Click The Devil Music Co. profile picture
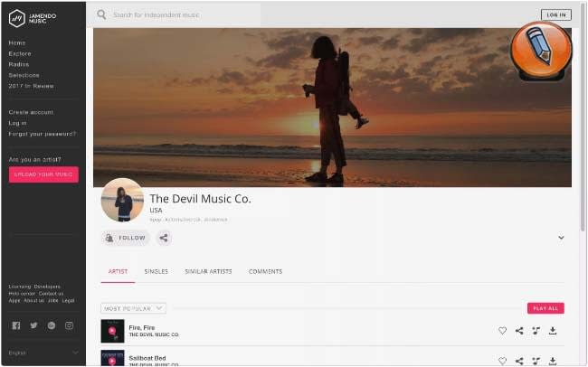 pos(122,200)
